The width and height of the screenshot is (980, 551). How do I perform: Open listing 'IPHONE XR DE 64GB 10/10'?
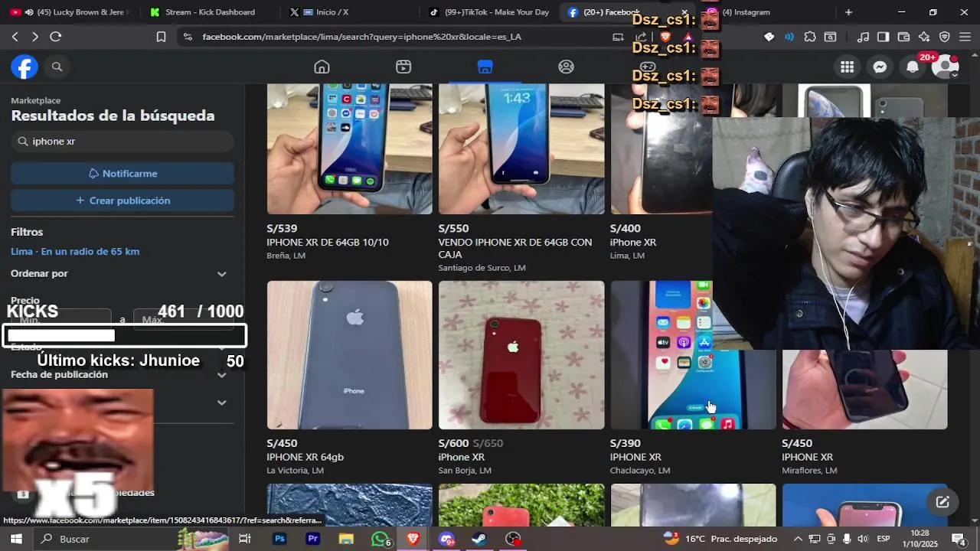click(328, 242)
